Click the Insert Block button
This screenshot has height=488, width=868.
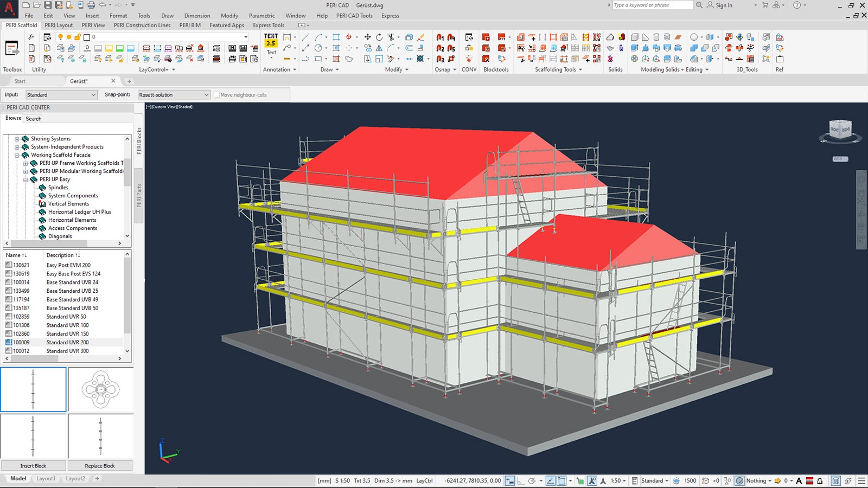tap(33, 466)
